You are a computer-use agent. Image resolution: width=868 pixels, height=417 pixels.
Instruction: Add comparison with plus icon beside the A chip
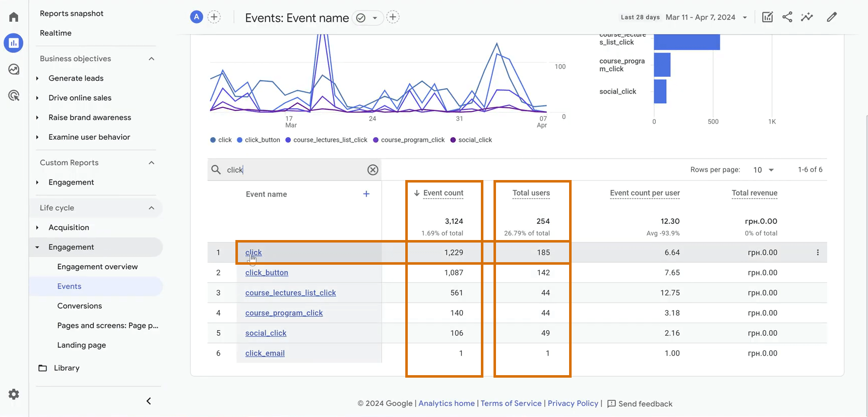click(x=214, y=17)
